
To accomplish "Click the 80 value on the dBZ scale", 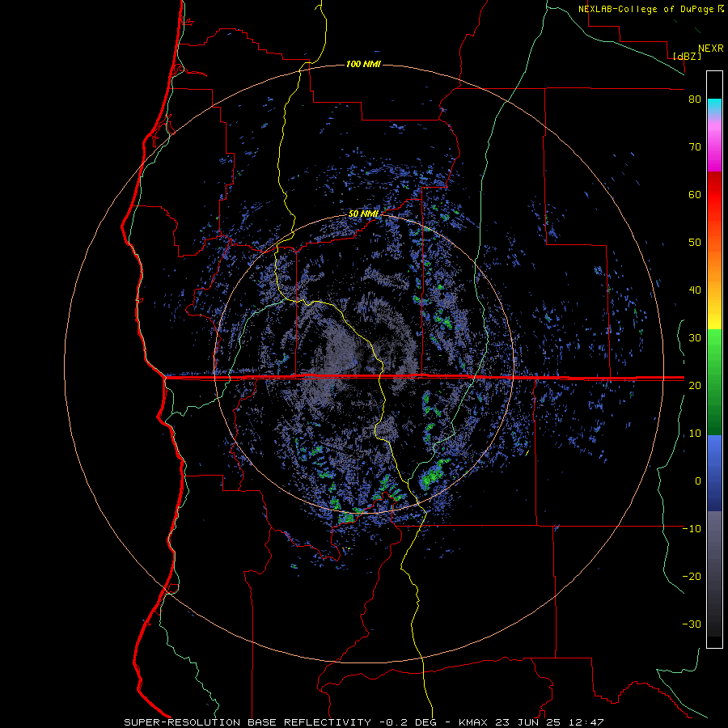I will 695,99.
